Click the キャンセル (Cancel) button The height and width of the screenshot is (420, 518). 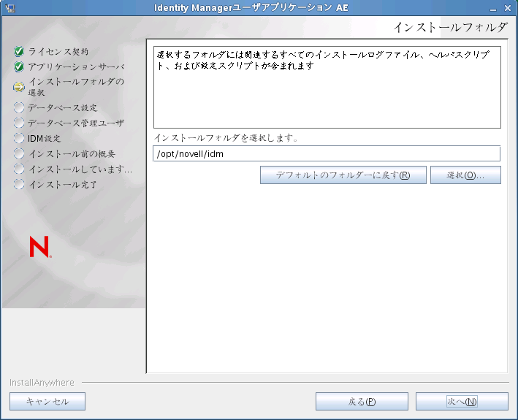pos(47,401)
